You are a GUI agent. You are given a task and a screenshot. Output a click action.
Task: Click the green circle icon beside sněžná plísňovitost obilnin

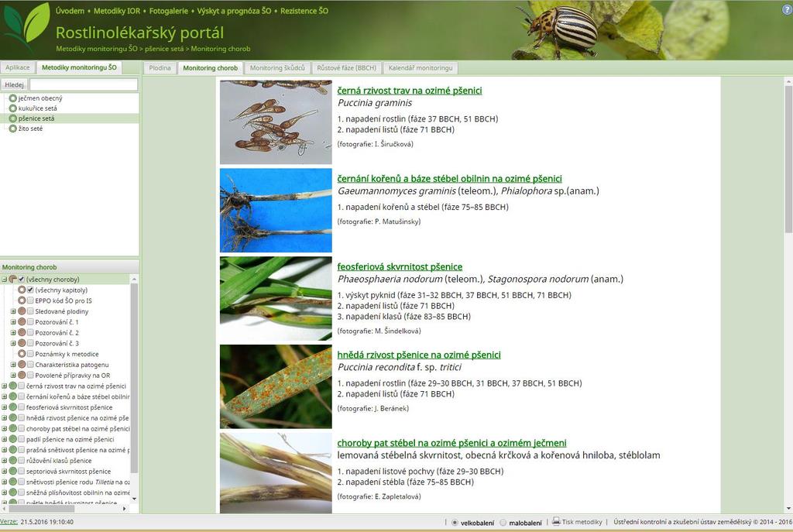[12, 492]
